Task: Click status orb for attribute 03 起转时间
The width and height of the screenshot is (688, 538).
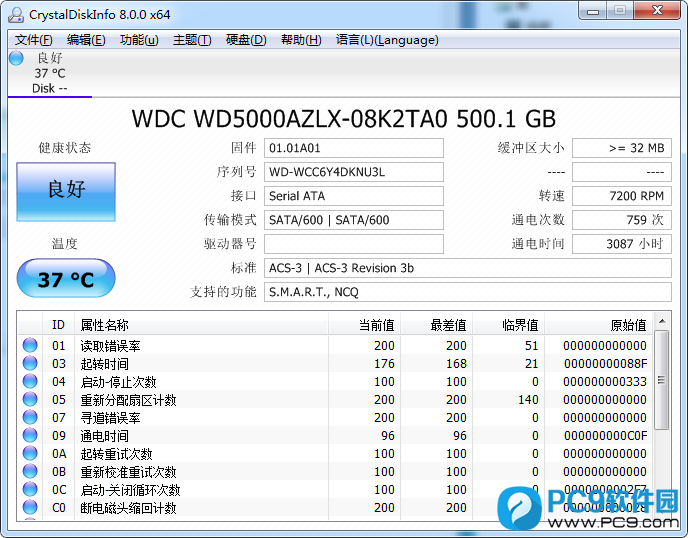Action: click(x=30, y=363)
